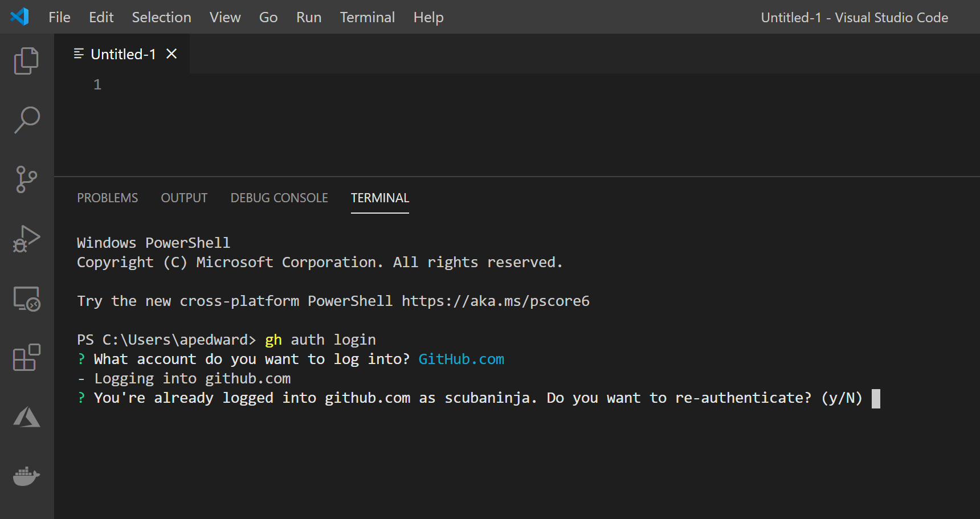Open the Search view
The width and height of the screenshot is (980, 519).
tap(26, 120)
